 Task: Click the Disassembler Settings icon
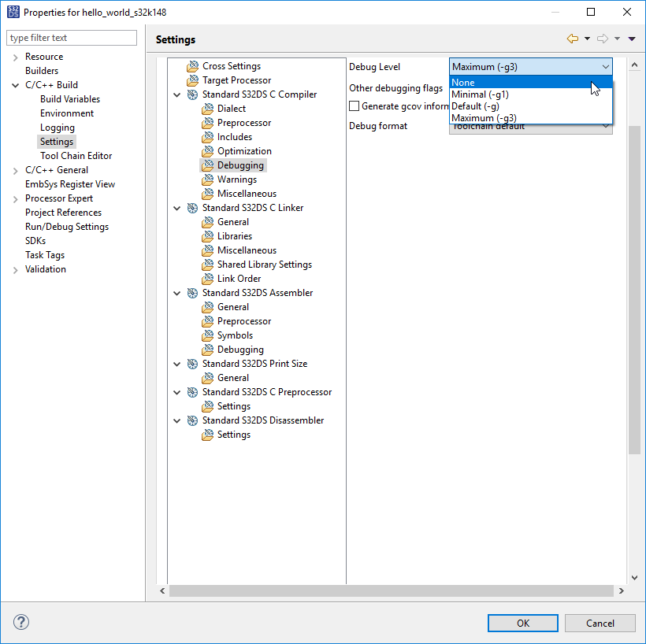click(x=208, y=435)
